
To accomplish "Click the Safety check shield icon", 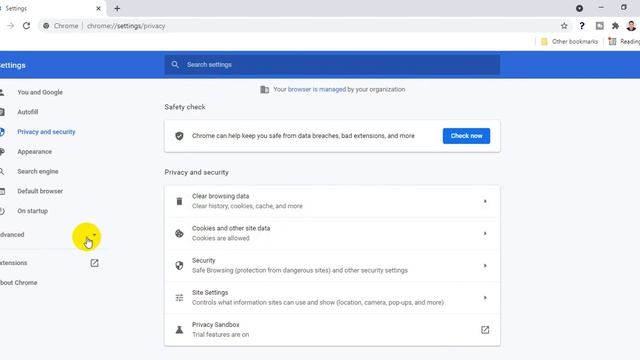I will (x=179, y=136).
